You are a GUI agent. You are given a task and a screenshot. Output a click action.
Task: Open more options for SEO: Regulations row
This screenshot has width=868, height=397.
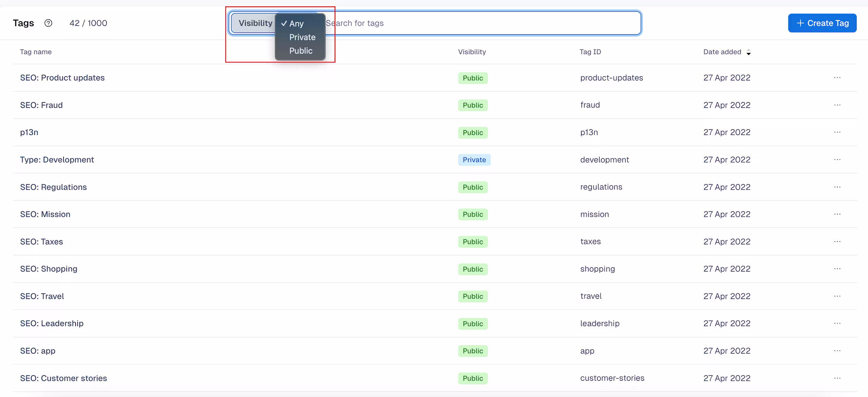pyautogui.click(x=837, y=187)
